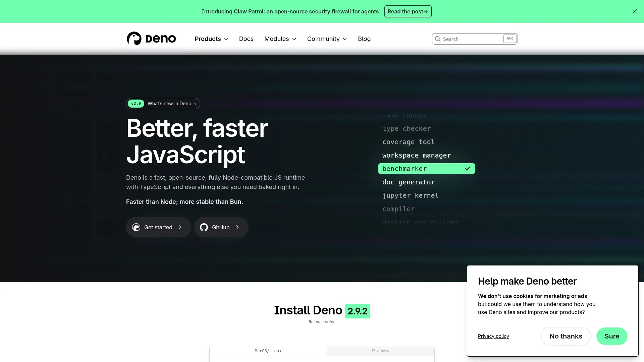644x362 pixels.
Task: Close the Claw Patrol announcement banner
Action: click(x=634, y=11)
